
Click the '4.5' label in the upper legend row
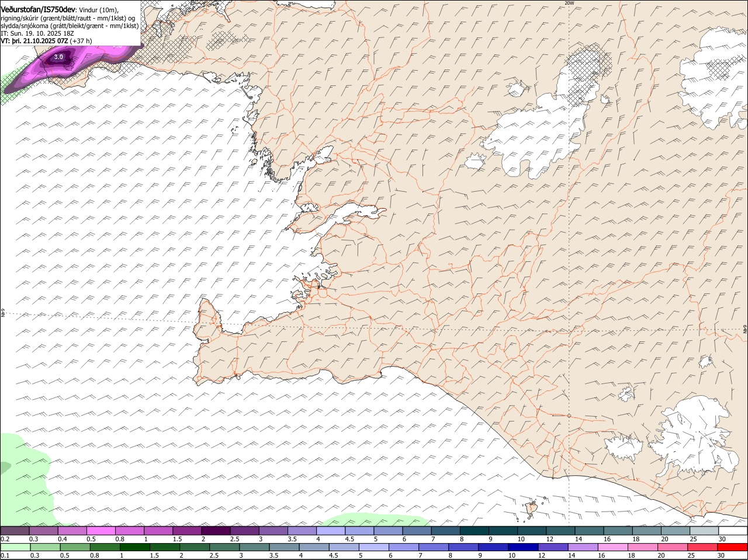(349, 539)
